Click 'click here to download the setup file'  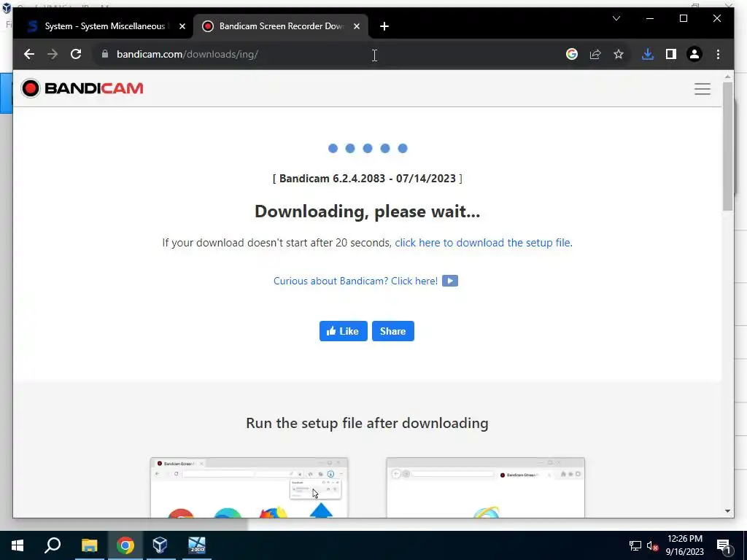click(x=484, y=243)
